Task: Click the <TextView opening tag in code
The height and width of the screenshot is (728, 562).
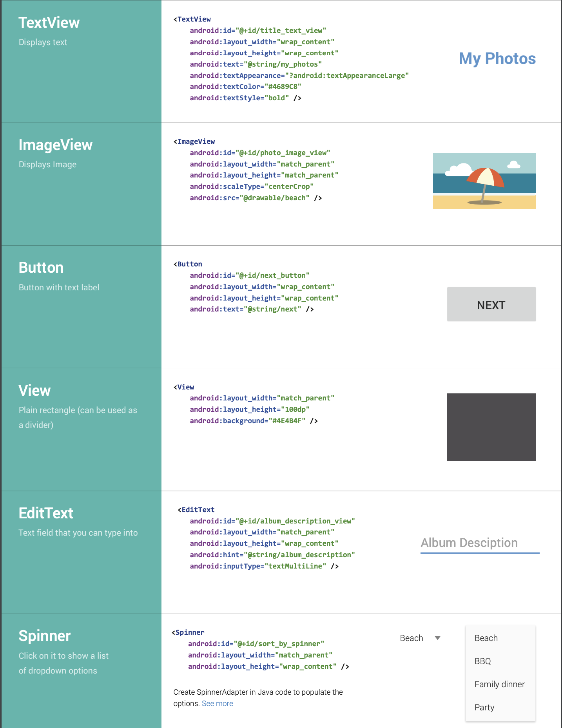Action: coord(192,19)
